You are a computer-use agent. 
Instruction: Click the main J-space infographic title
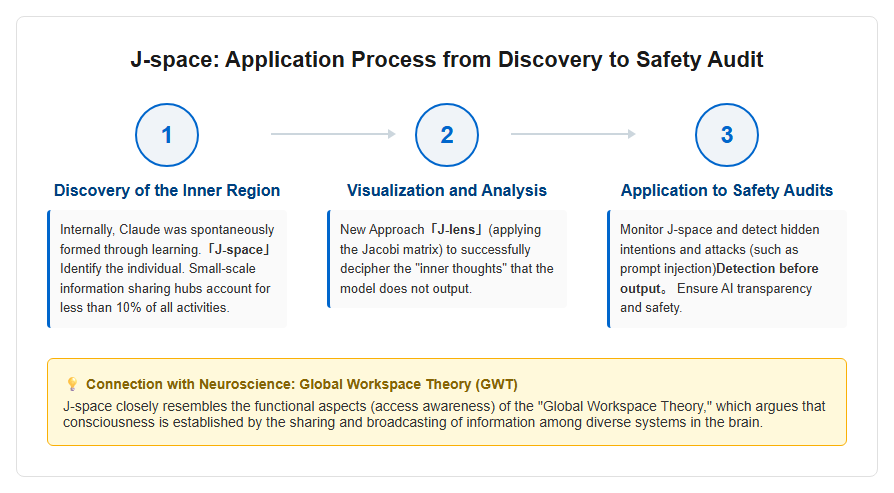[x=446, y=59]
